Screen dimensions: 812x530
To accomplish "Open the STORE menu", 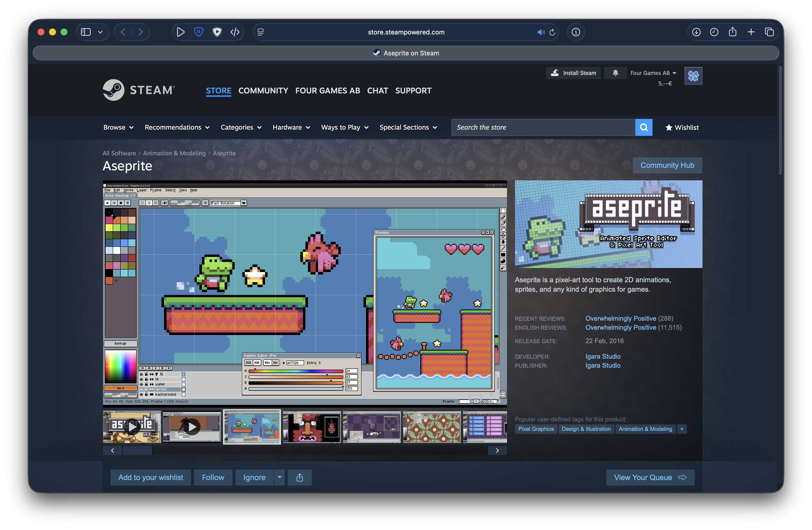I will pos(218,91).
